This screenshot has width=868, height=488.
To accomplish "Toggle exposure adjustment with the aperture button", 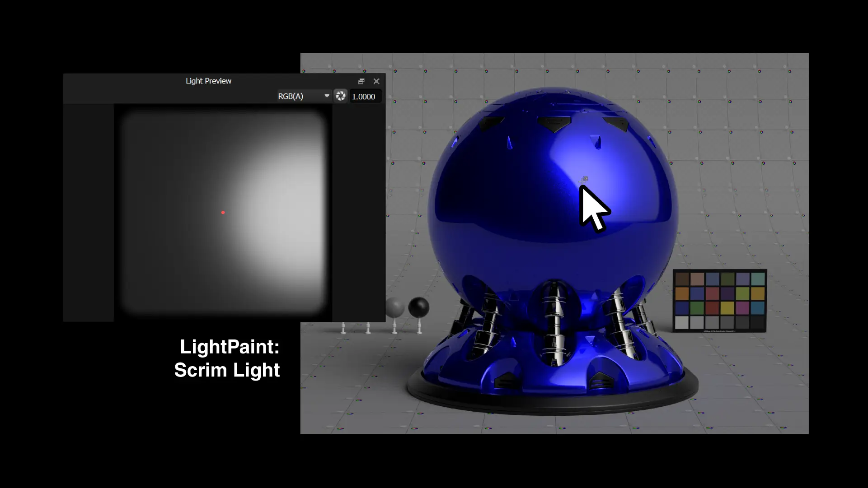I will pyautogui.click(x=341, y=96).
